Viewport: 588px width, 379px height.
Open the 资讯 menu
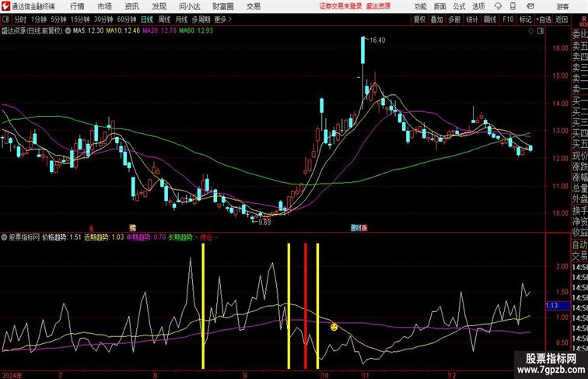[131, 6]
